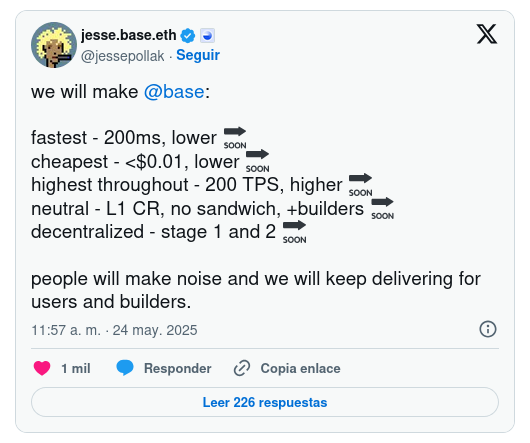The height and width of the screenshot is (443, 530).
Task: Click the SOON arrow emoji after fastest line
Action: pyautogui.click(x=235, y=138)
